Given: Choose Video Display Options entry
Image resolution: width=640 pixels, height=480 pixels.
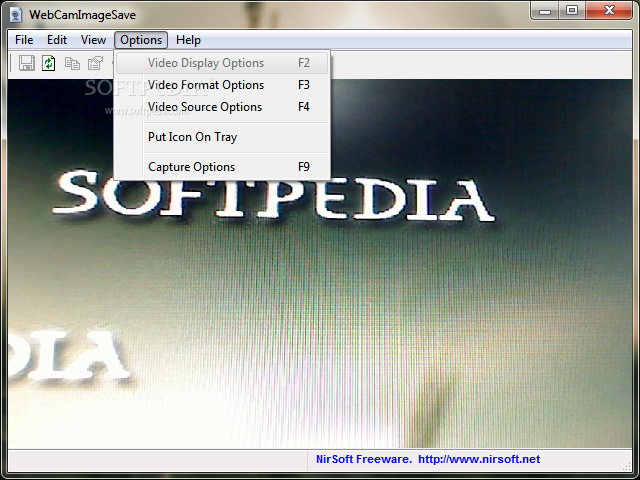Looking at the screenshot, I should pos(222,63).
